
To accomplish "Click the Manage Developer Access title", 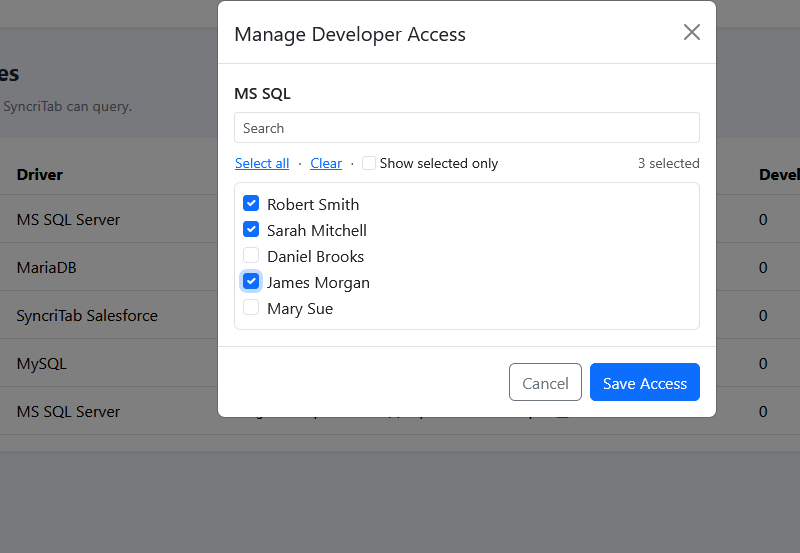I will click(350, 34).
